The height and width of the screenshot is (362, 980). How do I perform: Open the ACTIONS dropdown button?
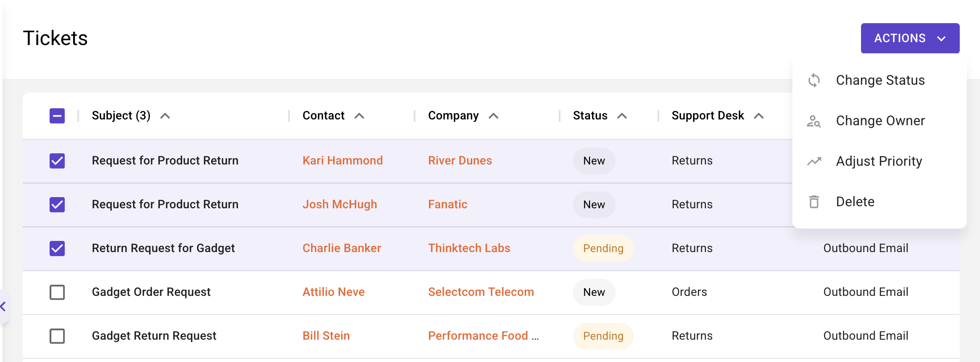pos(910,38)
